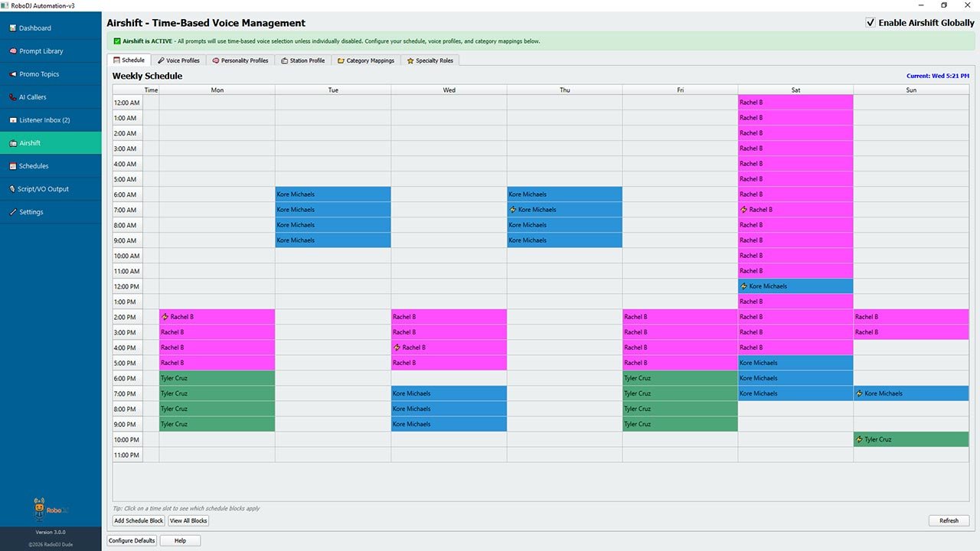Click the Add Schedule Block button
Viewport: 980px width, 551px height.
(x=138, y=520)
